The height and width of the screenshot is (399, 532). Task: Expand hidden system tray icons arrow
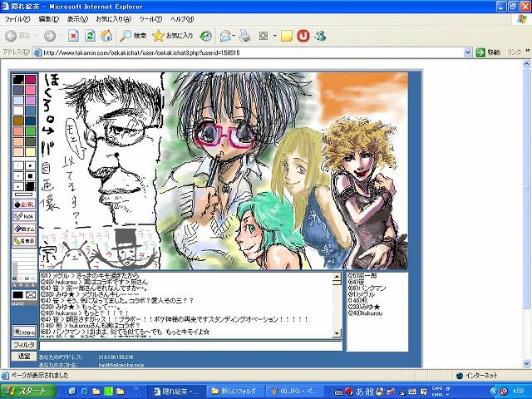coord(494,392)
